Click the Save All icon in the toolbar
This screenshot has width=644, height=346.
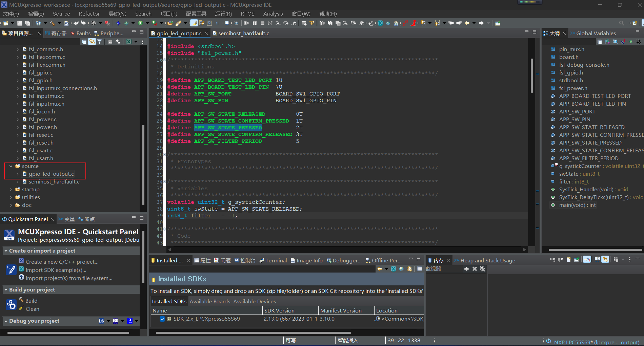click(27, 23)
